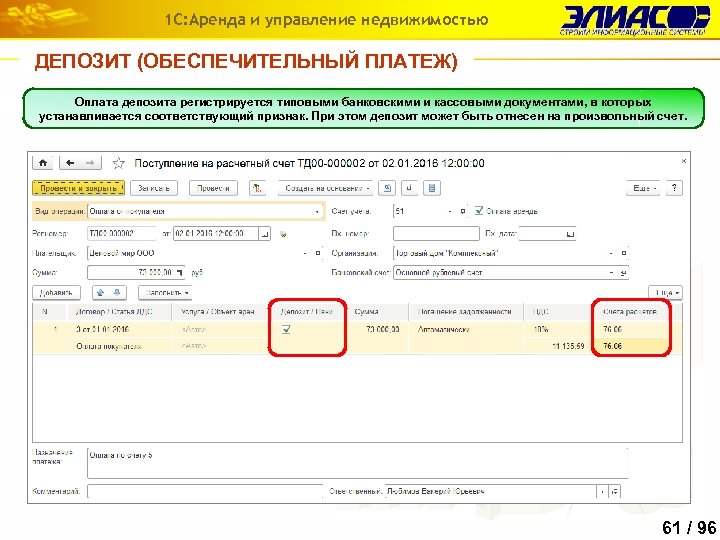Viewport: 720px width, 540px height.
Task: Expand the Счет учета dropdown arrow
Action: (x=450, y=211)
